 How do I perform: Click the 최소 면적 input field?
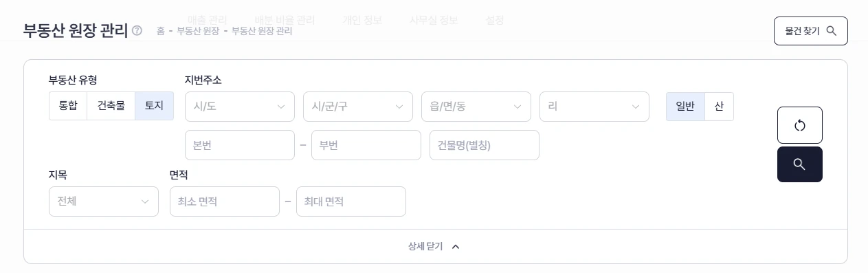pyautogui.click(x=225, y=201)
